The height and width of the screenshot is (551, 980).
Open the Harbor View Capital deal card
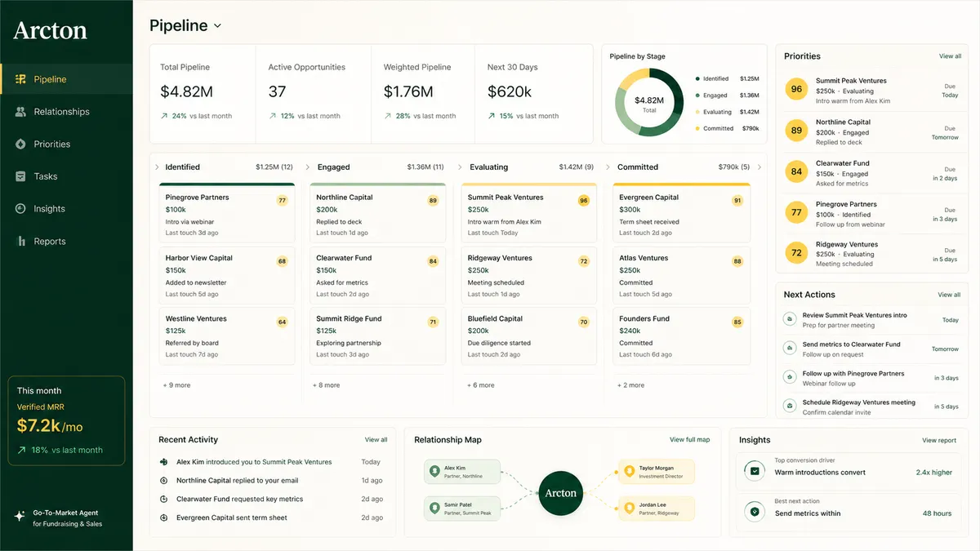226,275
